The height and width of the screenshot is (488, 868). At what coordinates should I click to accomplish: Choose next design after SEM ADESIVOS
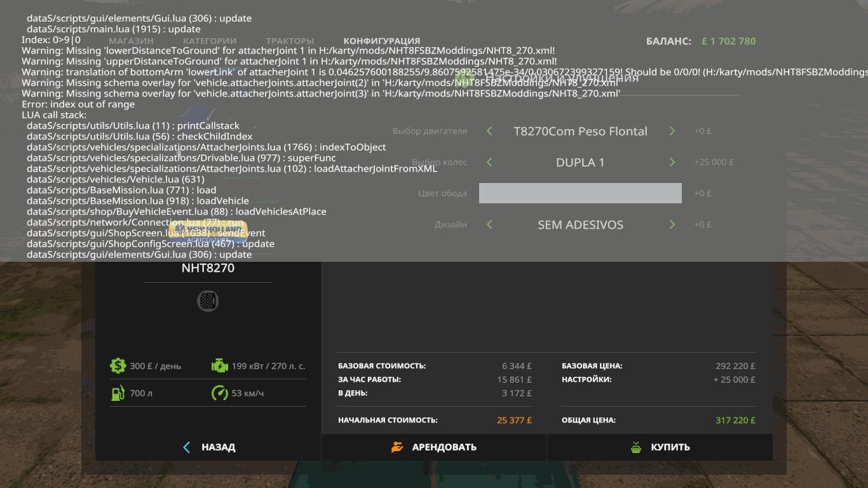pyautogui.click(x=672, y=224)
